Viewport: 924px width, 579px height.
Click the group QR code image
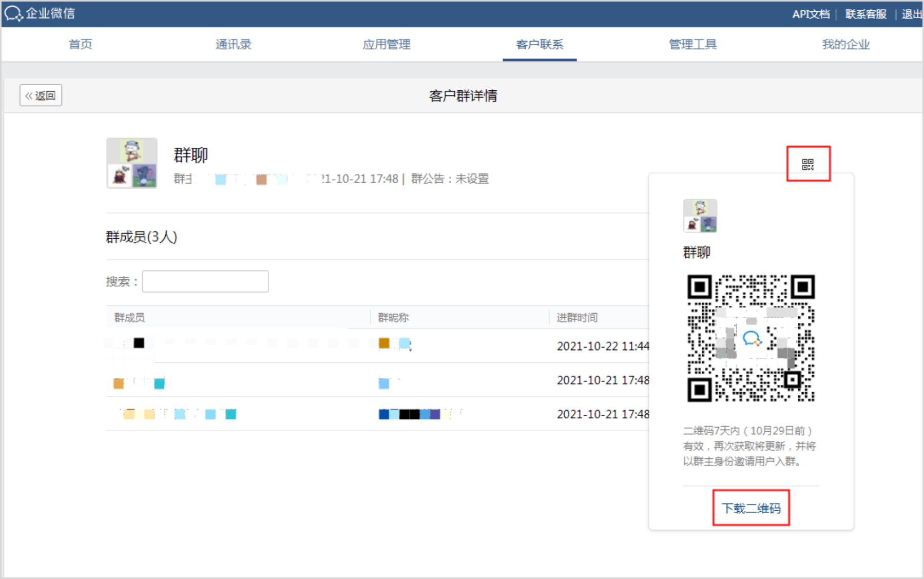point(751,338)
